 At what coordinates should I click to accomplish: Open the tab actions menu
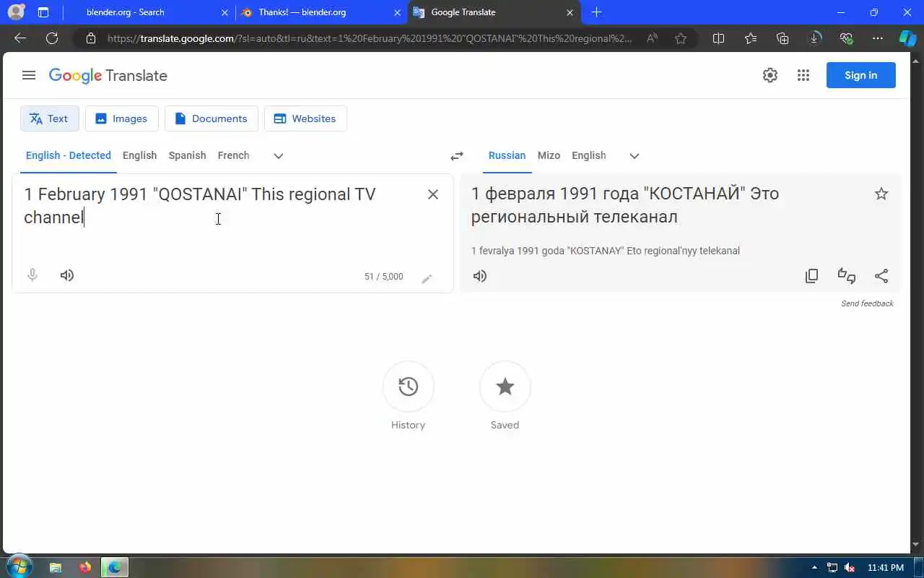[x=43, y=12]
